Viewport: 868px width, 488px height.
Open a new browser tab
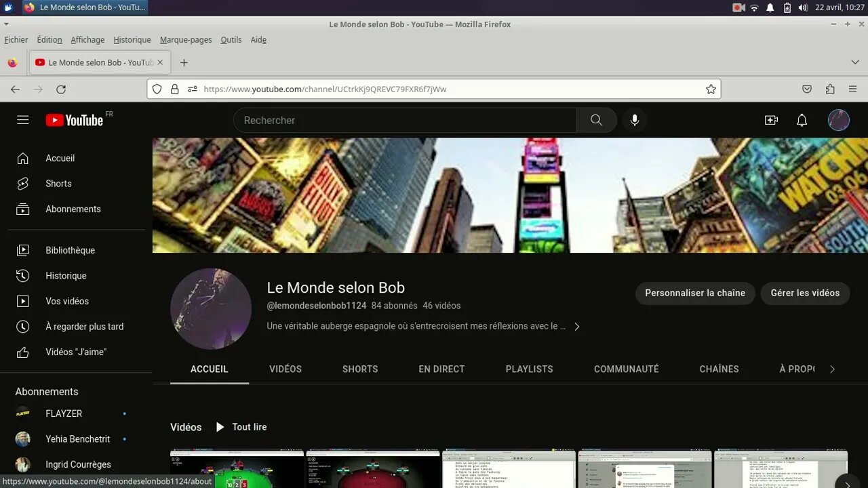click(184, 62)
